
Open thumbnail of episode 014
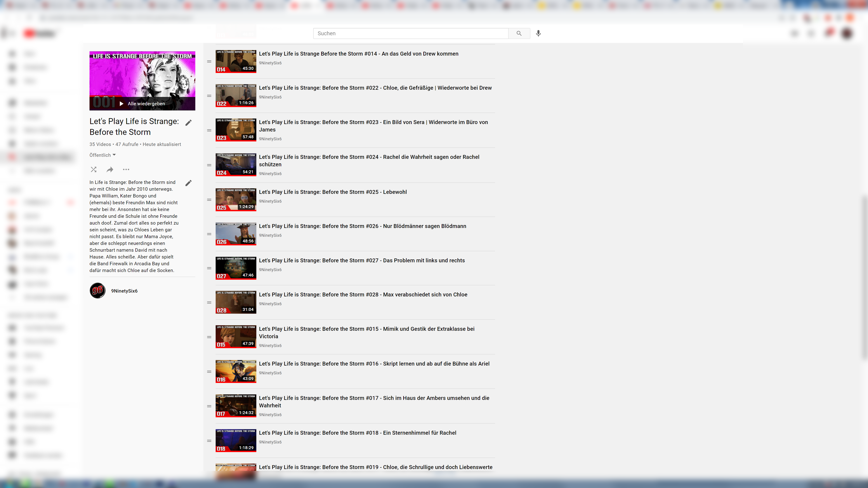236,62
